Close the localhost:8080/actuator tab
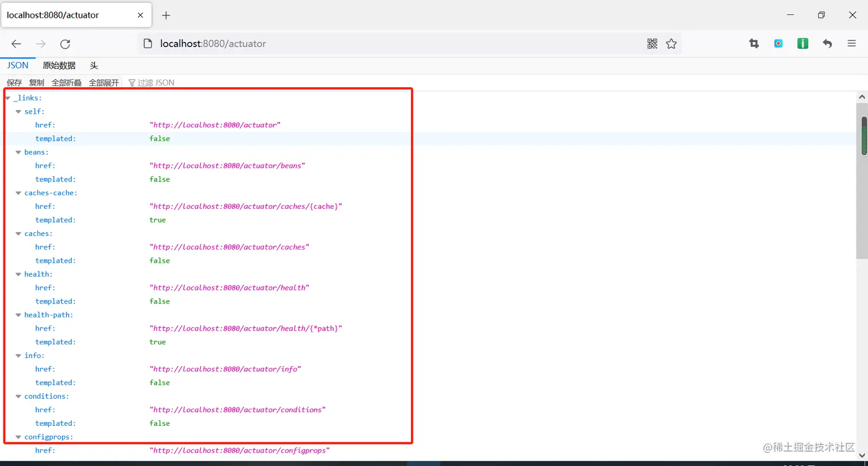 tap(141, 15)
